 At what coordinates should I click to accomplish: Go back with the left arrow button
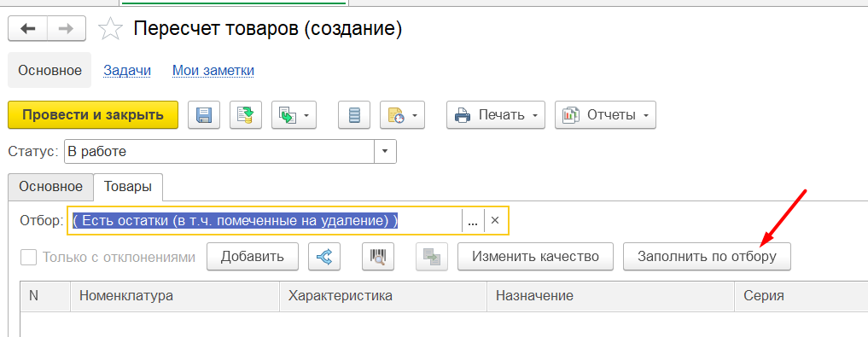[x=27, y=29]
